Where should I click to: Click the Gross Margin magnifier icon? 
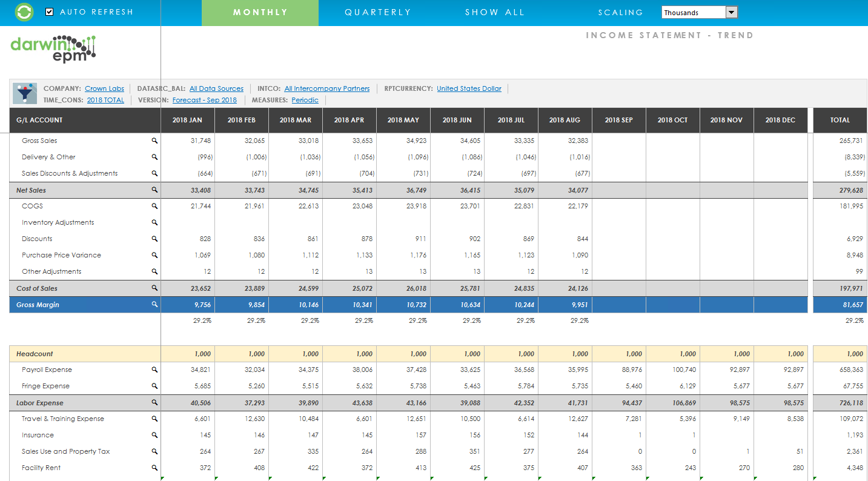(x=154, y=305)
